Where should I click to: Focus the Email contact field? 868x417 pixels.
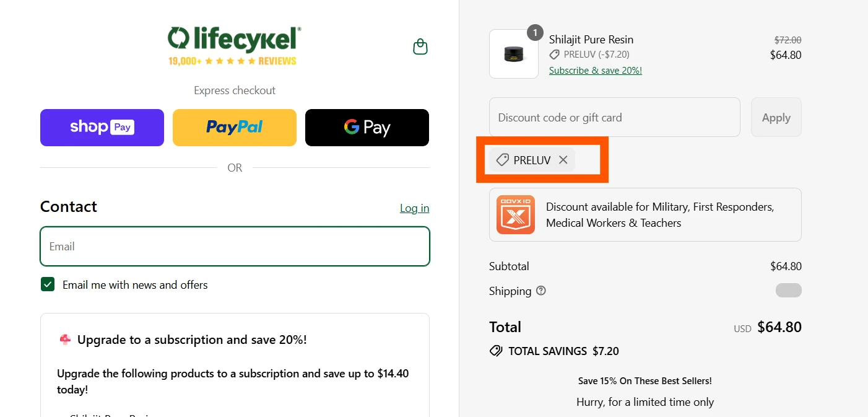point(235,247)
